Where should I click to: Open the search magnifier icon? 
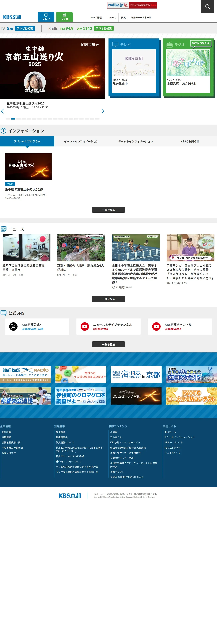point(207,7)
